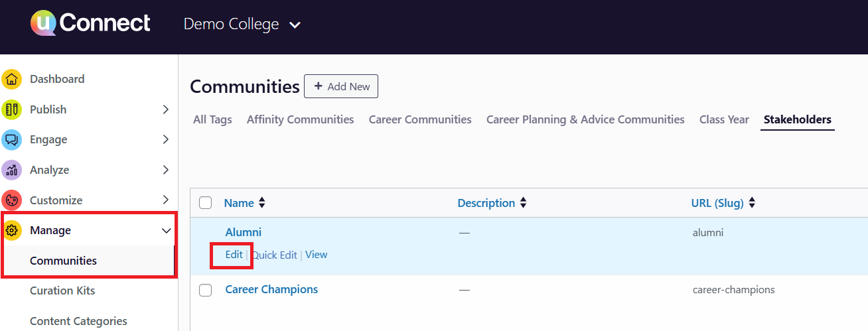Click the uConnect logo
The height and width of the screenshot is (331, 868).
(90, 24)
